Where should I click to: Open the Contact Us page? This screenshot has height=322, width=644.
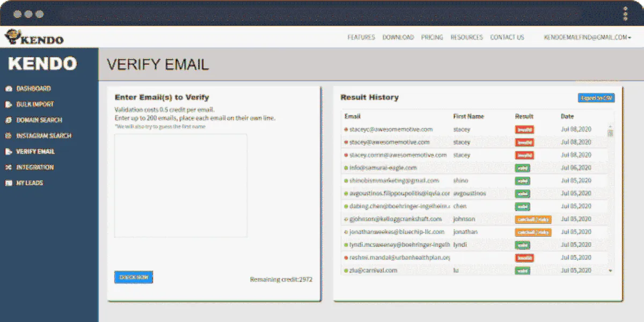pyautogui.click(x=507, y=38)
